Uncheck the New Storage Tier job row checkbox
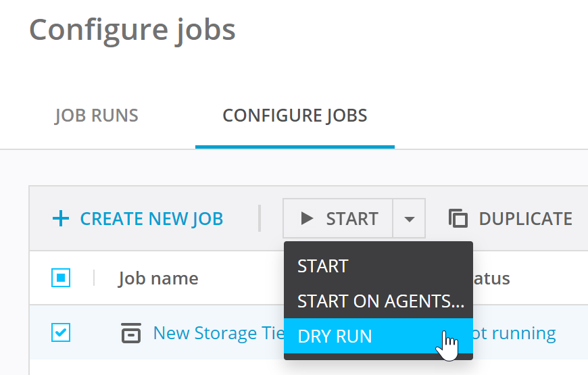This screenshot has width=588, height=375. coord(61,332)
